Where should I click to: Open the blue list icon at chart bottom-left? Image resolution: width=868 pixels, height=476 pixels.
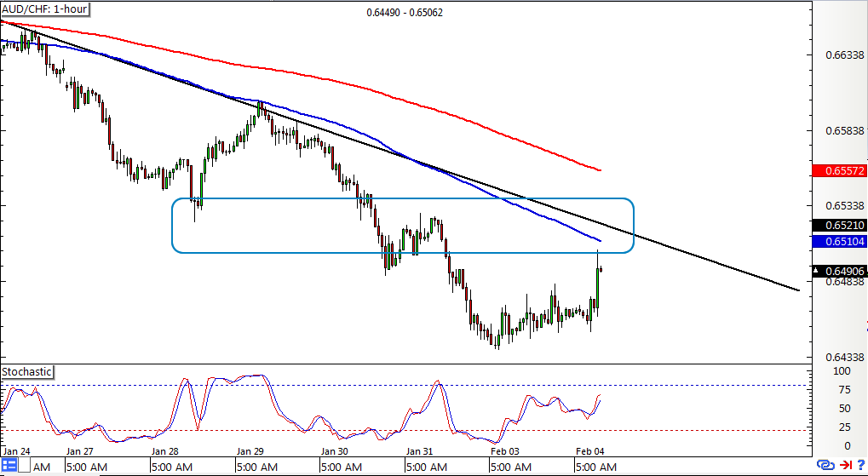pyautogui.click(x=9, y=465)
